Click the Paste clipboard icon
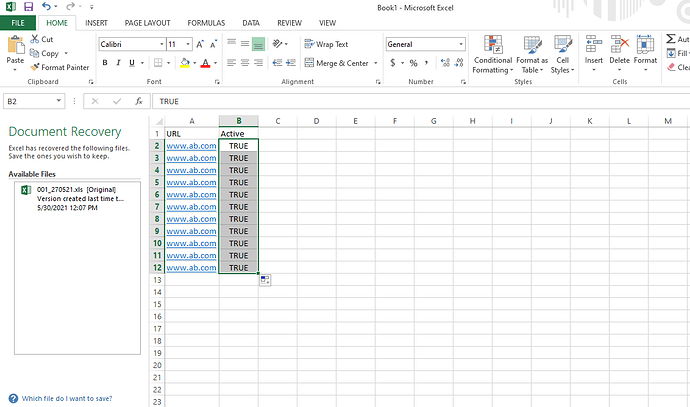Image resolution: width=690 pixels, height=407 pixels. point(15,45)
